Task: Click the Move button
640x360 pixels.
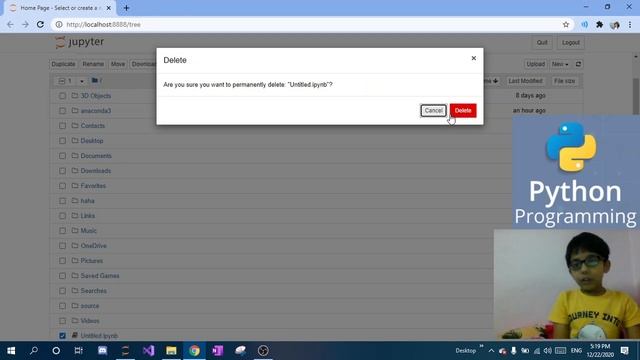Action: pyautogui.click(x=118, y=64)
